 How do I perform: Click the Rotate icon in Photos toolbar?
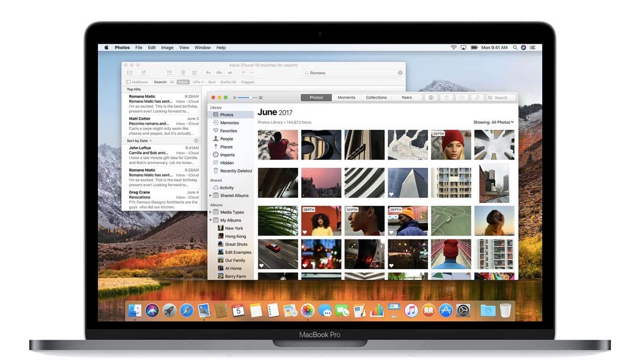point(477,98)
